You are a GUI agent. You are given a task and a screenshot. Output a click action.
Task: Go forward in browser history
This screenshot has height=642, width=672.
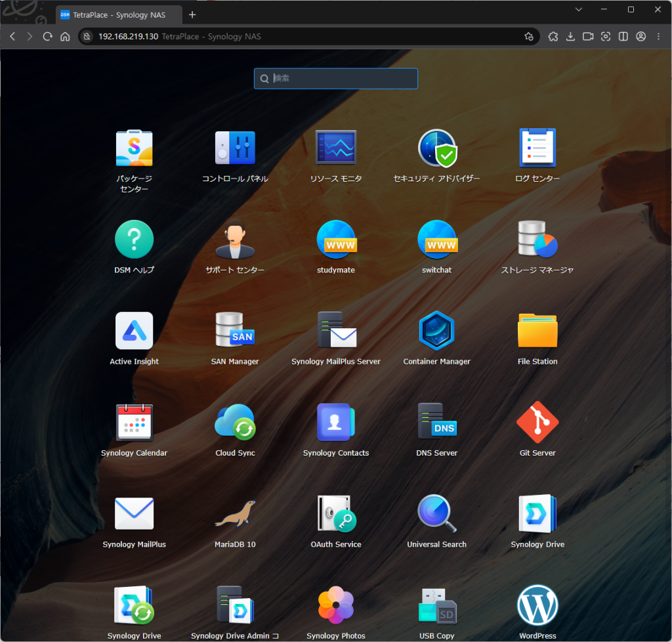click(30, 36)
